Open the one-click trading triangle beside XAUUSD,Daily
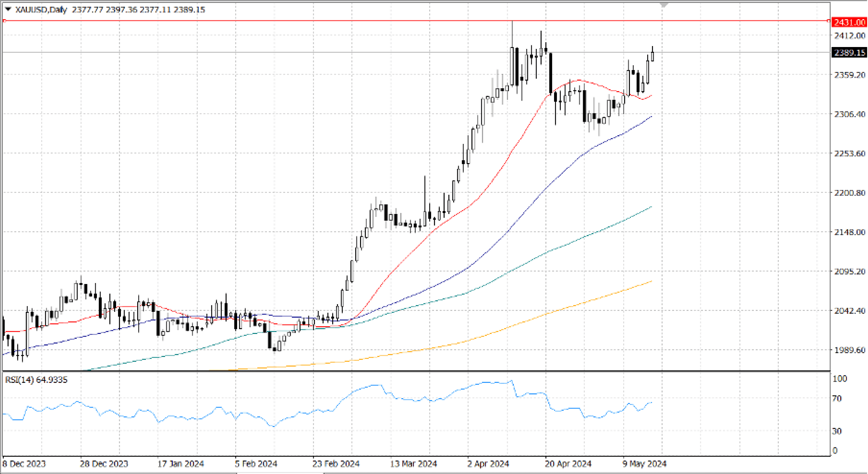The height and width of the screenshot is (474, 868). (8, 9)
